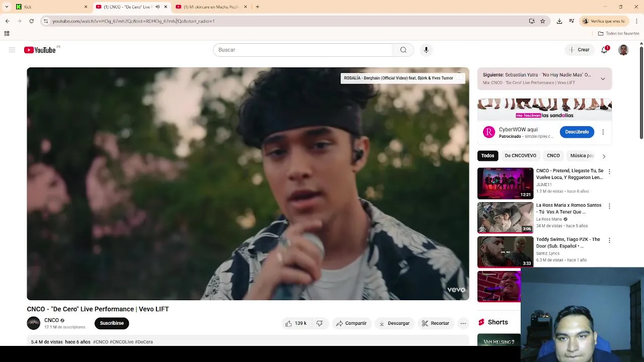Open the Chrome three-dot menu
The image size is (644, 362).
click(x=637, y=21)
